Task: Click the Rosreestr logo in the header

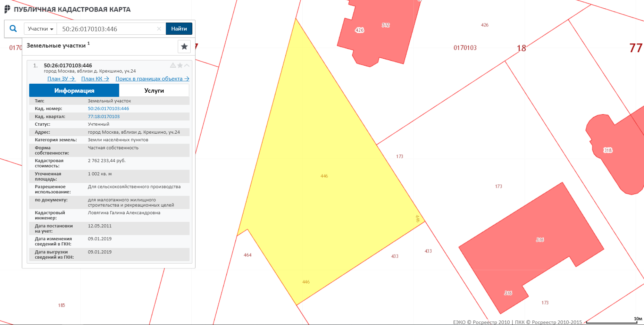Action: pyautogui.click(x=7, y=9)
